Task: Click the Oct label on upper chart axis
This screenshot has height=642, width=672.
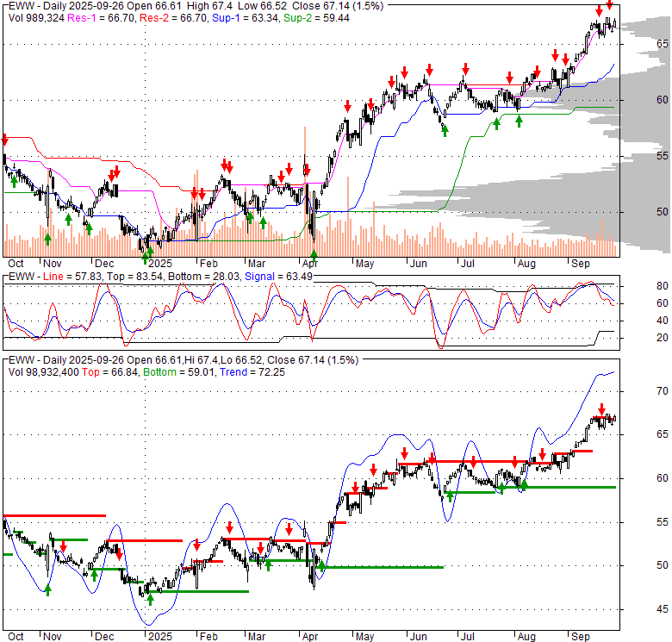Action: point(16,263)
